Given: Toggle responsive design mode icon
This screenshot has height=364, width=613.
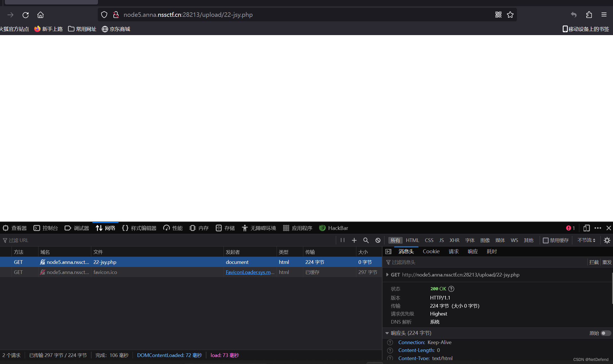Looking at the screenshot, I should (x=586, y=228).
